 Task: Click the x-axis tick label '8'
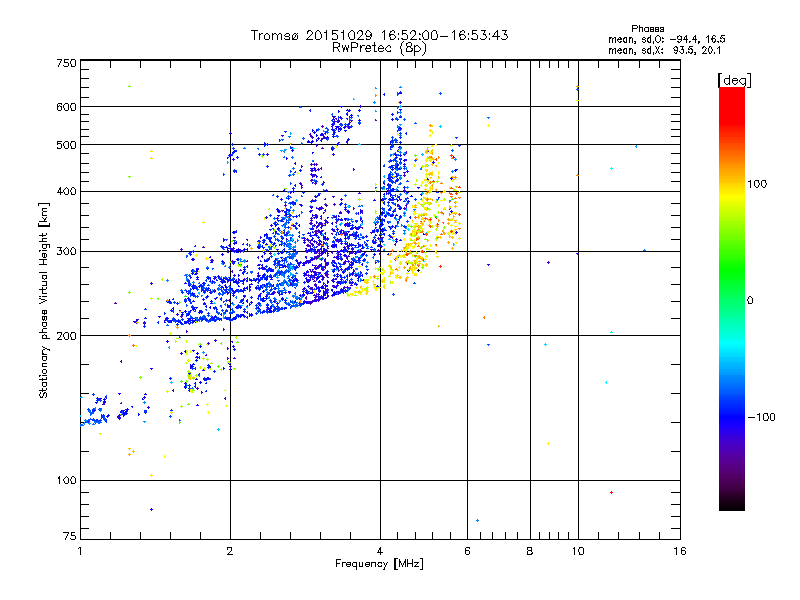click(x=530, y=551)
